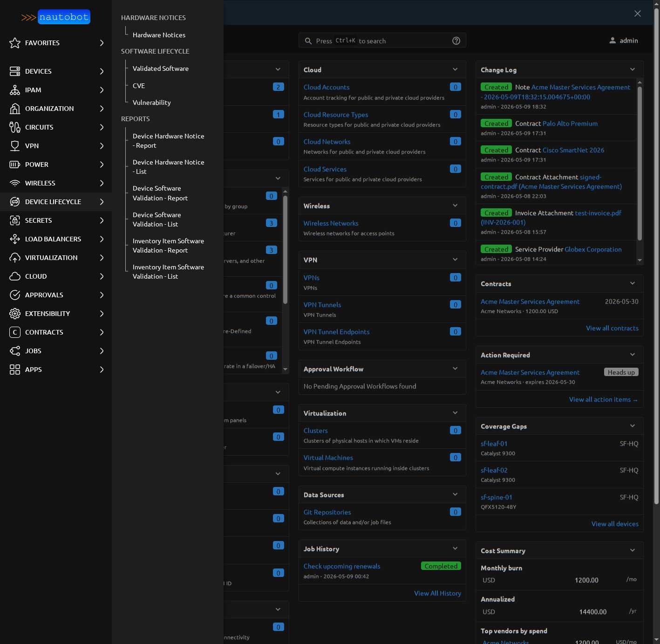Screen dimensions: 660x644
Task: Click the Power battery icon
Action: [15, 164]
